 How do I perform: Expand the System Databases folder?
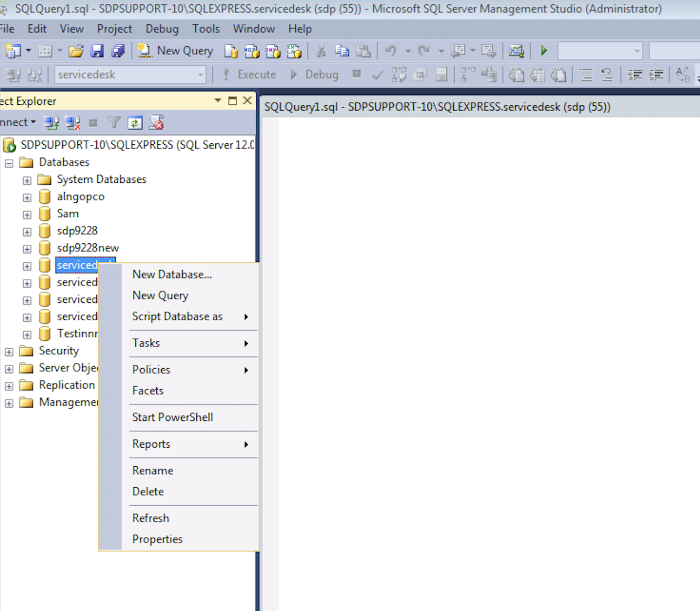pos(27,181)
